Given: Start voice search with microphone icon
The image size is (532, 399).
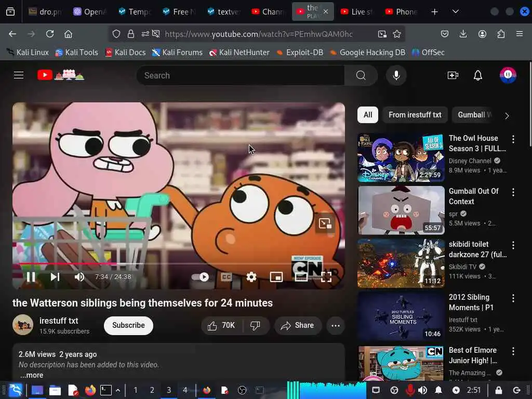Looking at the screenshot, I should [x=396, y=75].
